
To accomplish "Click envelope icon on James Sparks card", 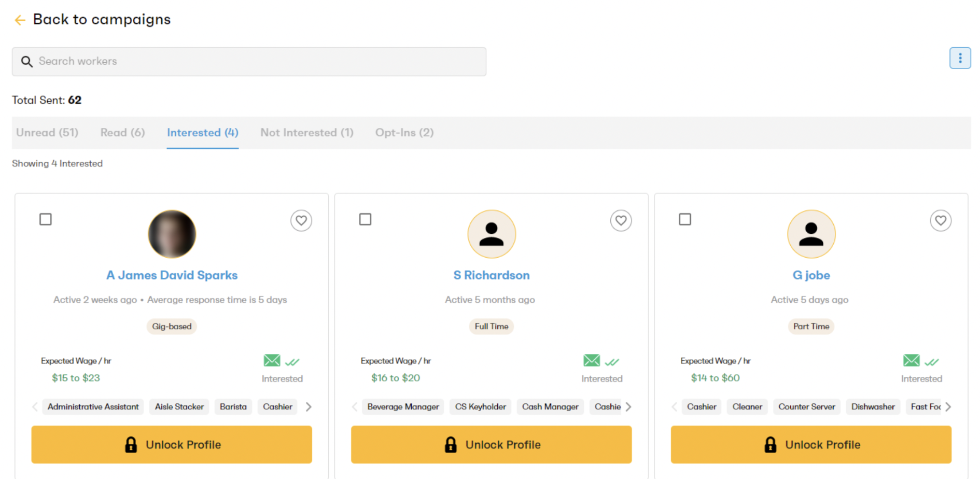I will (x=272, y=360).
